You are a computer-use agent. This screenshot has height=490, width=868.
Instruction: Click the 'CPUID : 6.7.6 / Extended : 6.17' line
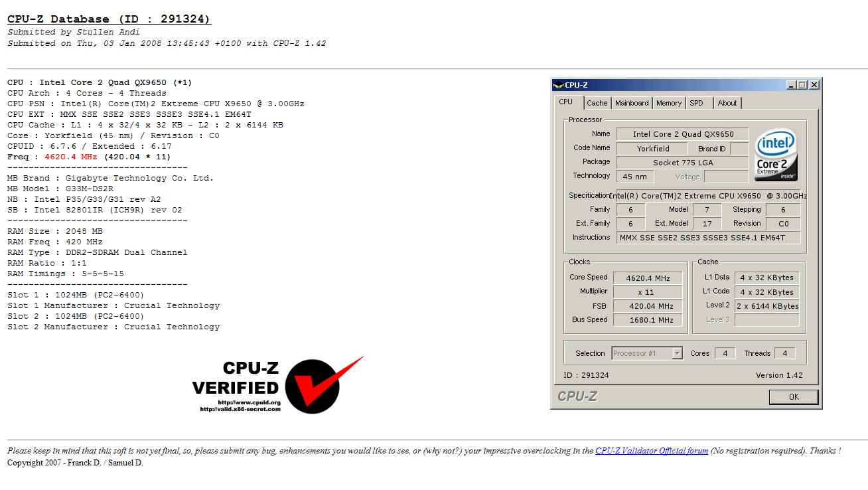pos(90,146)
